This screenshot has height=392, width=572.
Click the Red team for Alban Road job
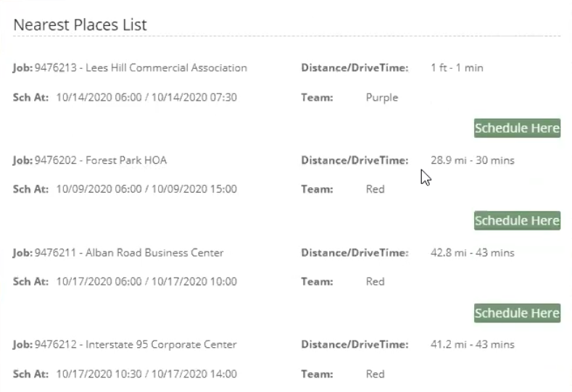375,282
